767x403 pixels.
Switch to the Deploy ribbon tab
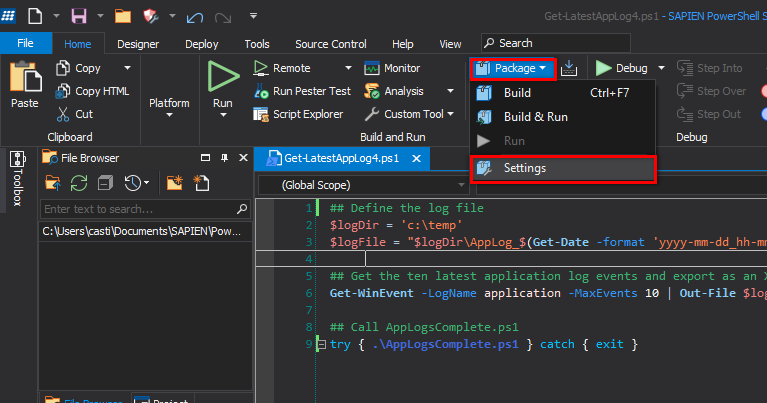click(x=202, y=44)
